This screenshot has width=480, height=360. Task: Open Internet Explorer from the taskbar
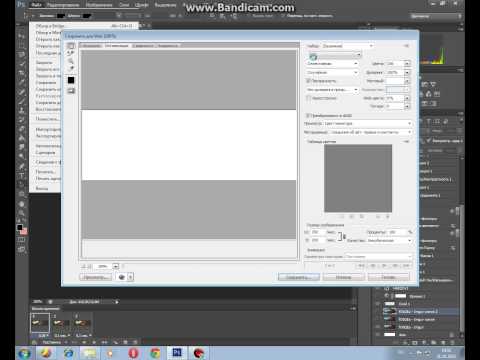(x=69, y=353)
